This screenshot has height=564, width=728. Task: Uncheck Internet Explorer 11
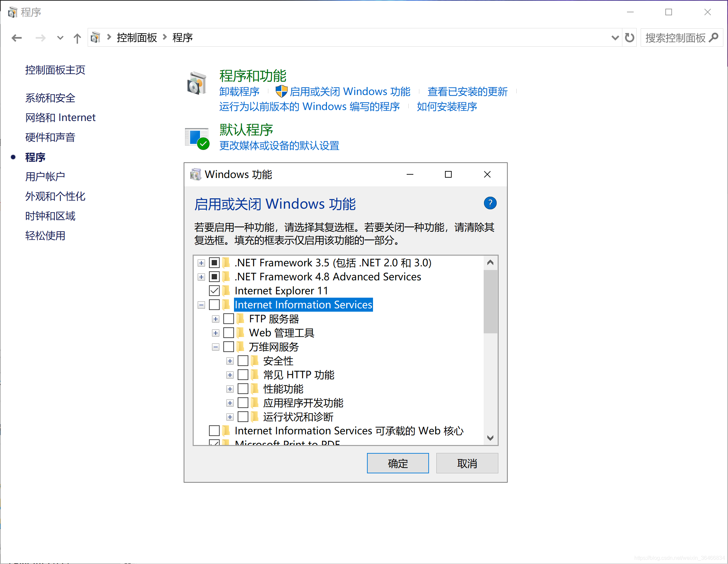tap(214, 291)
